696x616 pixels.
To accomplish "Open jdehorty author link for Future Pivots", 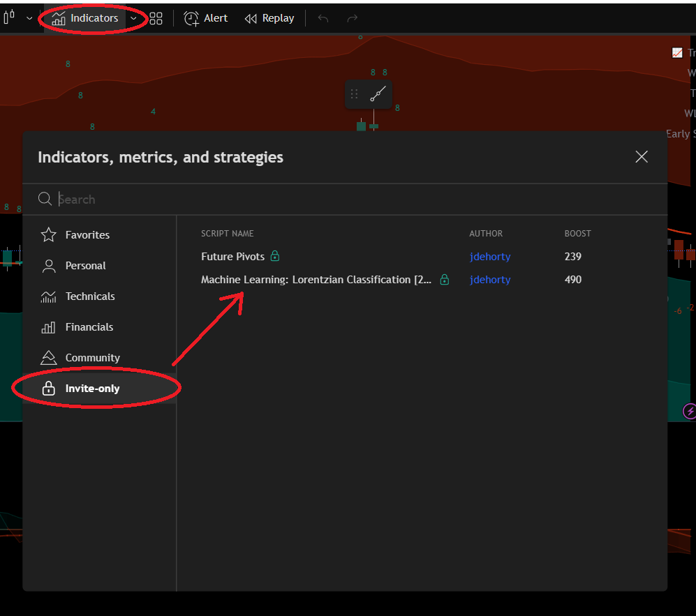I will [490, 257].
